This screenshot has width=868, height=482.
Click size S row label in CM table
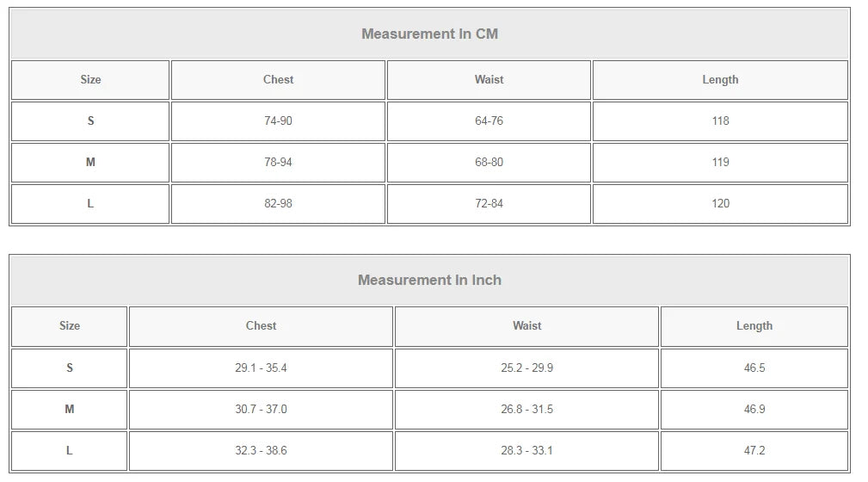(90, 120)
